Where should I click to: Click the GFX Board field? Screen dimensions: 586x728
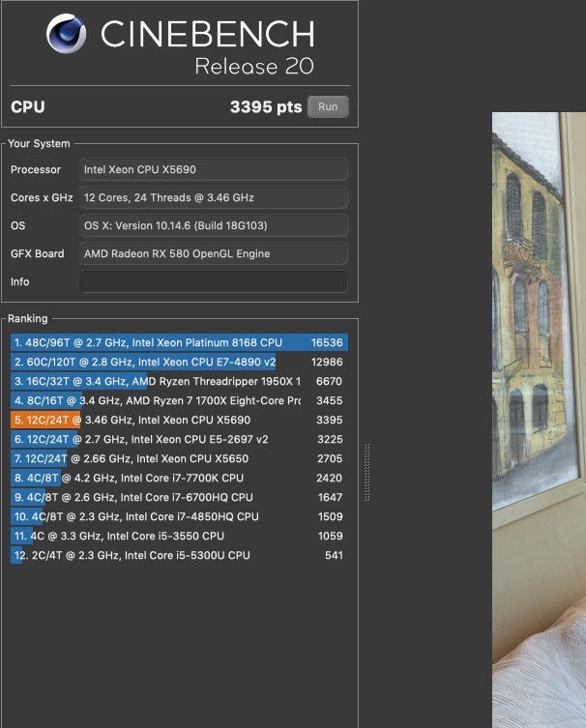tap(213, 253)
